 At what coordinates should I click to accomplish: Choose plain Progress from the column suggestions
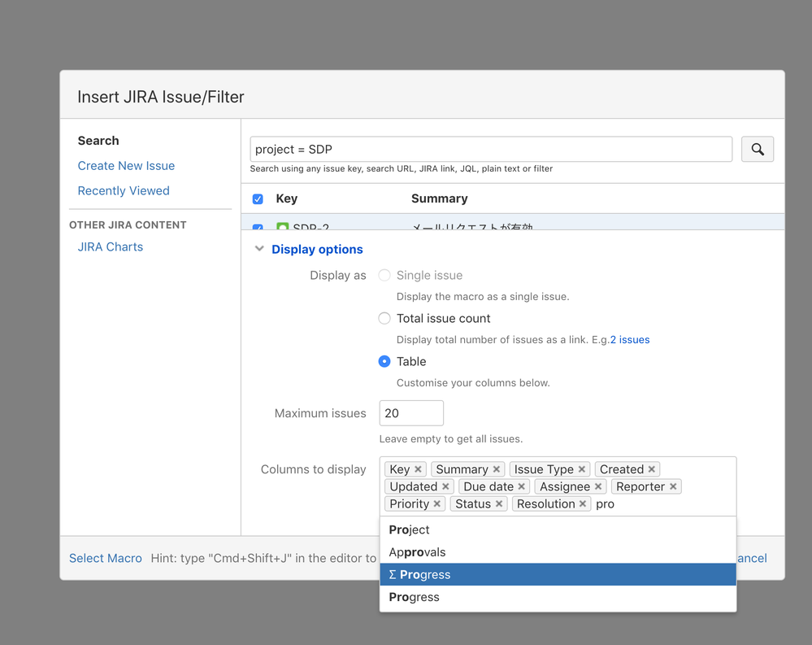(558, 597)
